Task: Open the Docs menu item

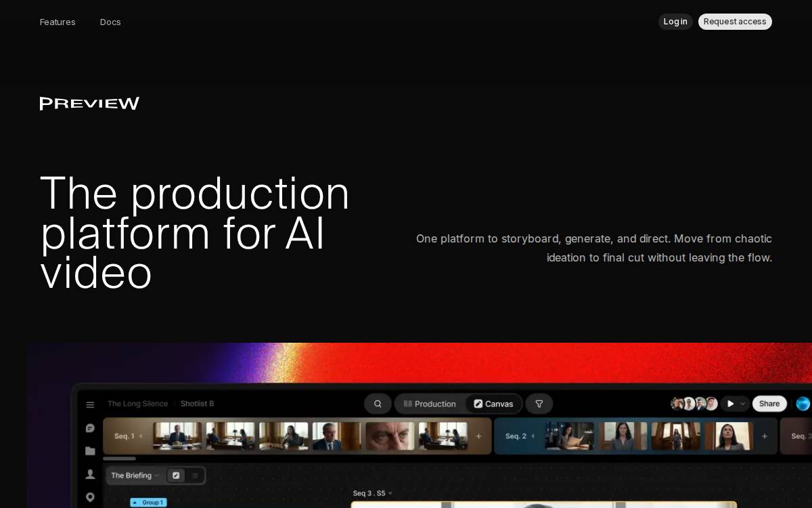Action: 110,22
